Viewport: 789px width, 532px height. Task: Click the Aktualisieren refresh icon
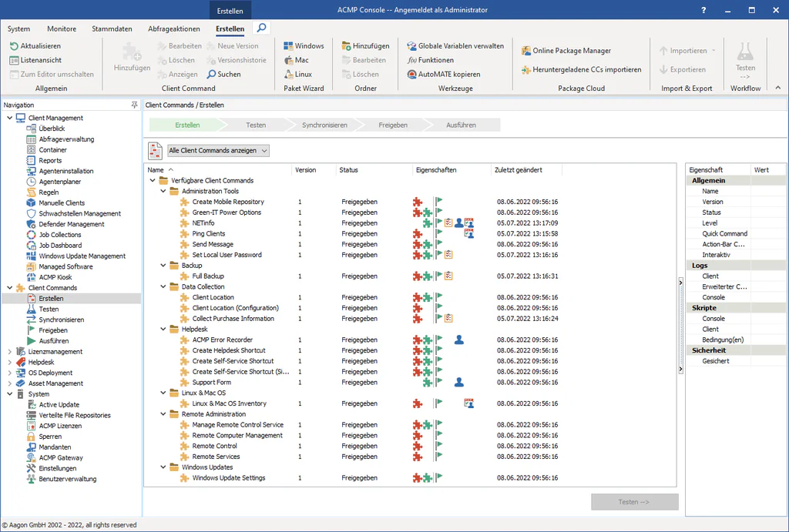coord(15,46)
